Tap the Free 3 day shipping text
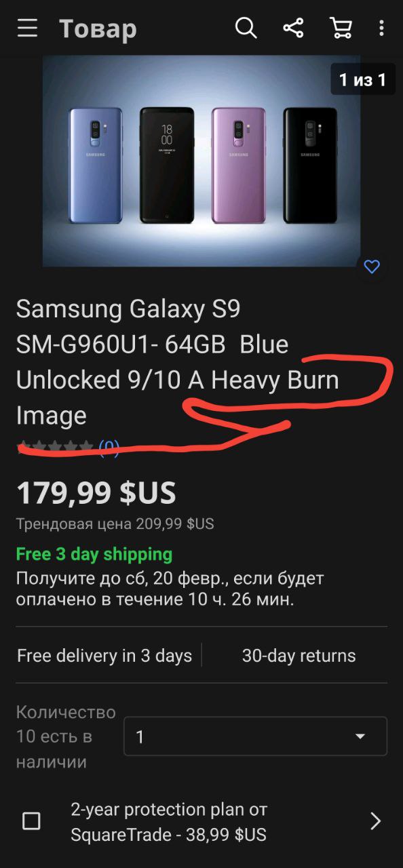This screenshot has width=403, height=868. point(94,554)
